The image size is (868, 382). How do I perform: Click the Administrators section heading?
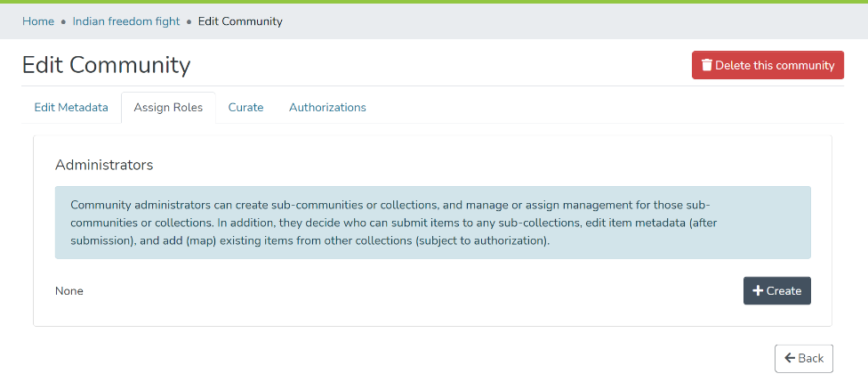104,165
